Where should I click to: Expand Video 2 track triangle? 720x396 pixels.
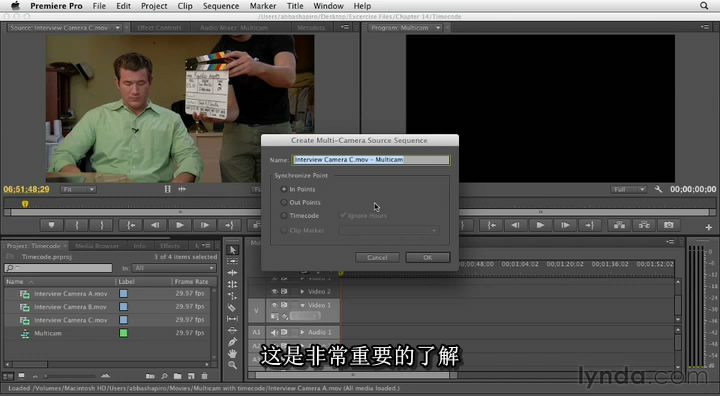(x=302, y=291)
